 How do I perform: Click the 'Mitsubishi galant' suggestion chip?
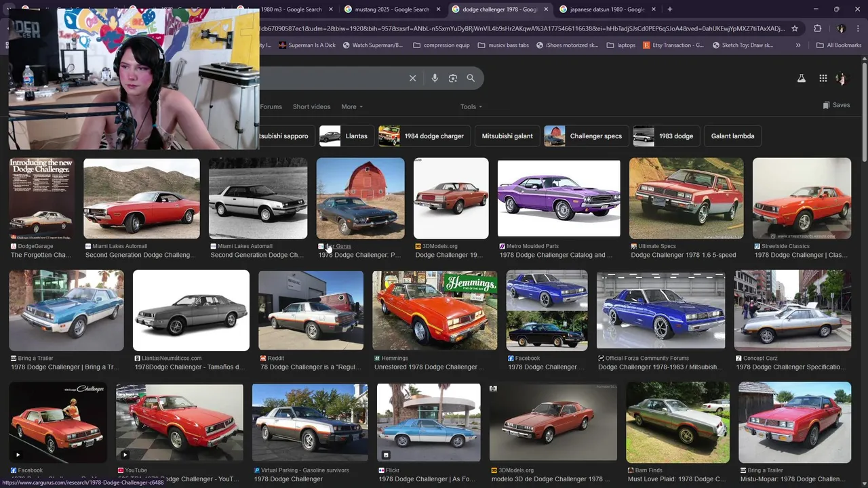(507, 136)
